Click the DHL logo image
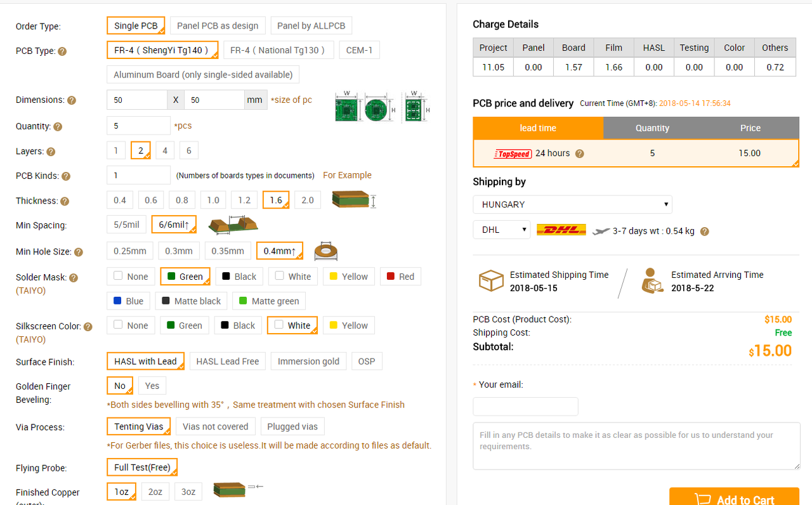This screenshot has width=812, height=505. coord(561,230)
